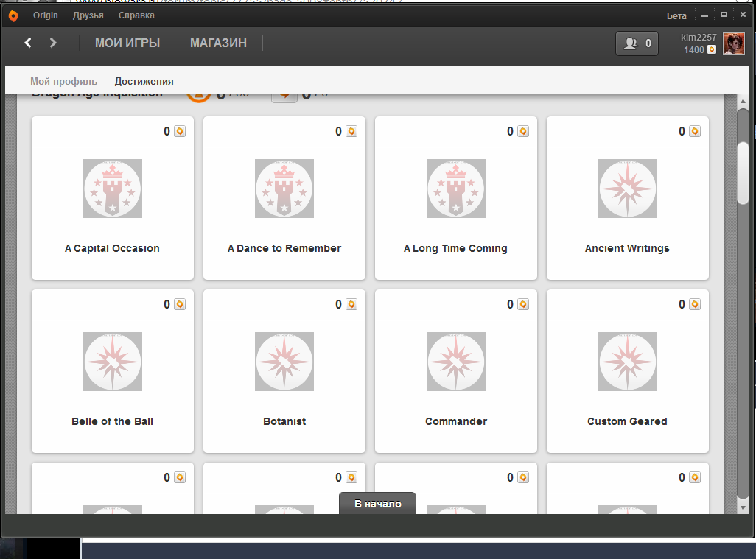756x559 pixels.
Task: Click the В начало button
Action: click(377, 503)
